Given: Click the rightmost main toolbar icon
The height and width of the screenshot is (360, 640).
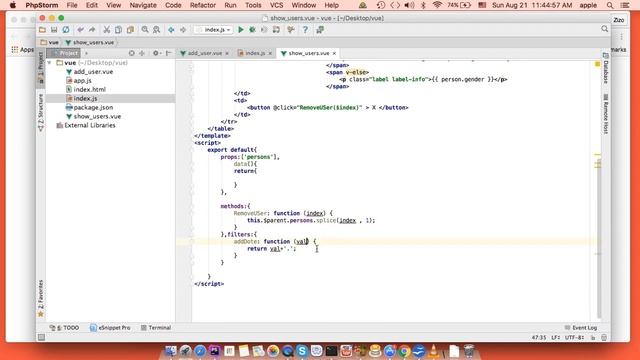Looking at the screenshot, I should pos(320,30).
